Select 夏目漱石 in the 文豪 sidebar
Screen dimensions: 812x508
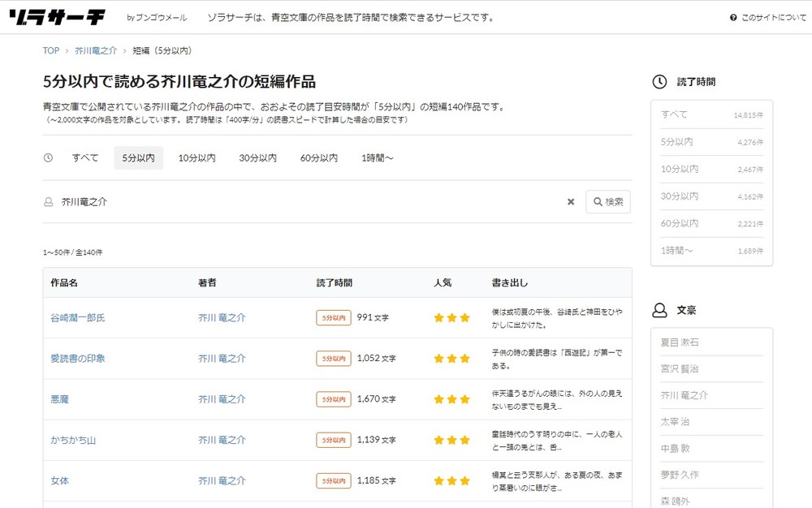click(x=680, y=342)
